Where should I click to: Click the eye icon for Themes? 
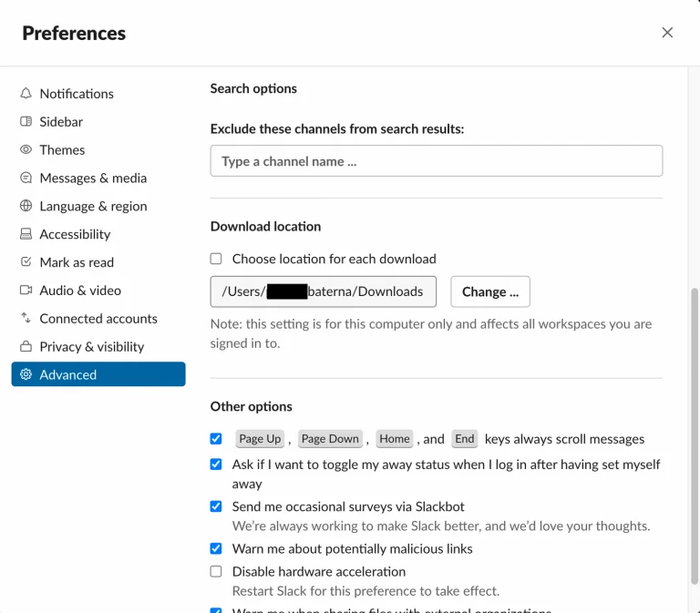click(26, 150)
